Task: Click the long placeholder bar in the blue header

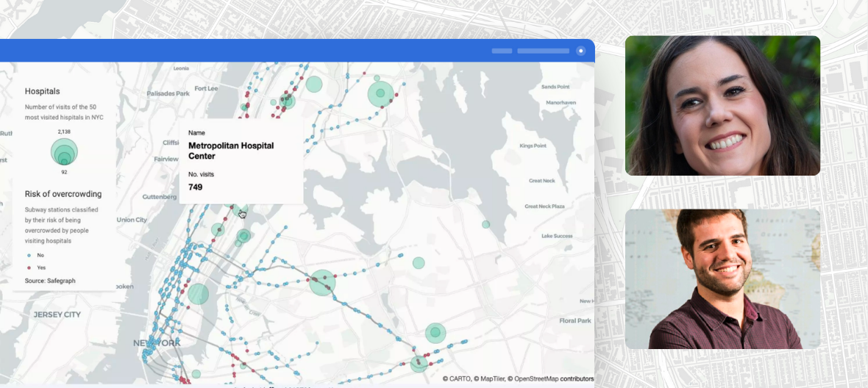Action: pyautogui.click(x=543, y=51)
